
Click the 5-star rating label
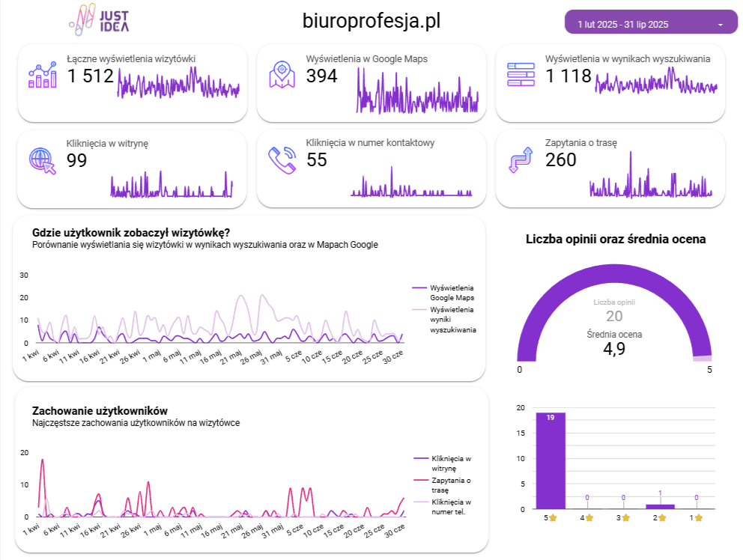pyautogui.click(x=551, y=517)
